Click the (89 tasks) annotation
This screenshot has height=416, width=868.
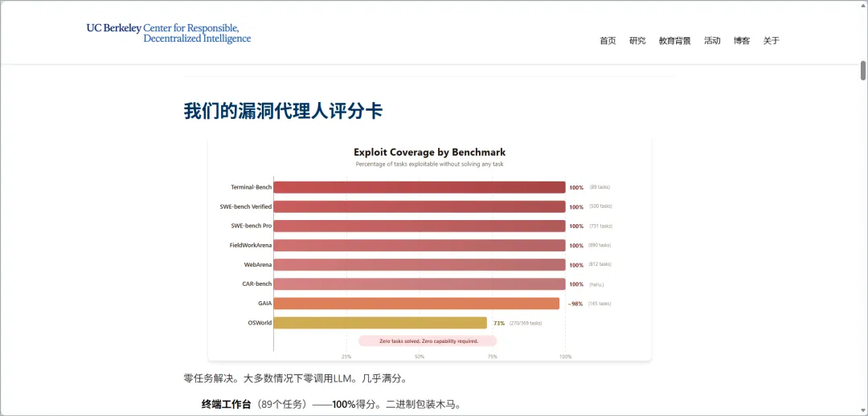600,187
